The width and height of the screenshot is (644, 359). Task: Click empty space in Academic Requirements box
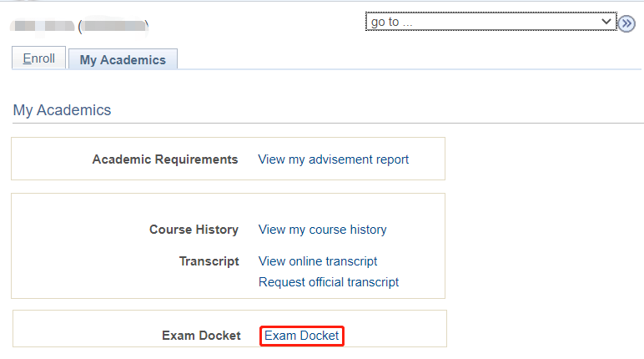click(x=50, y=159)
